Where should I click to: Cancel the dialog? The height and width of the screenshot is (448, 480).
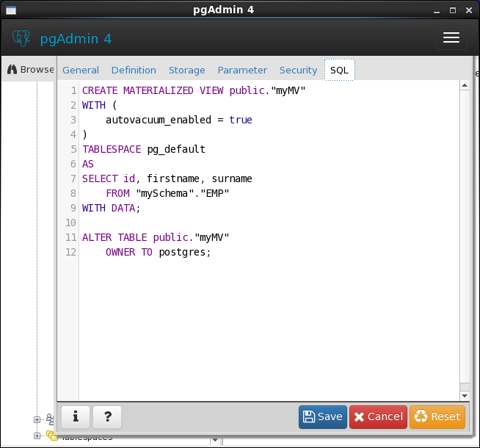click(x=379, y=416)
